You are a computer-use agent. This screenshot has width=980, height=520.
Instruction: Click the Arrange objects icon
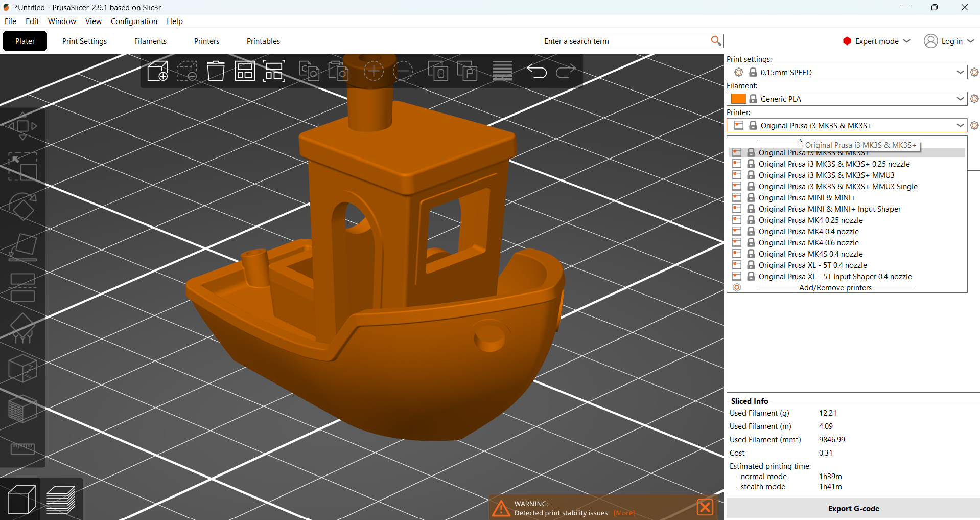(x=245, y=71)
